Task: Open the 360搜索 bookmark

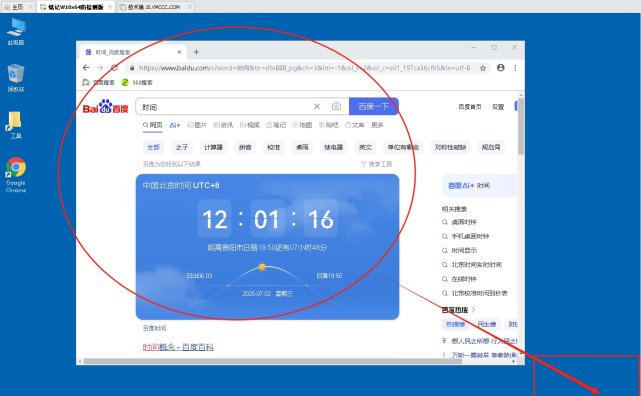Action: [x=137, y=82]
